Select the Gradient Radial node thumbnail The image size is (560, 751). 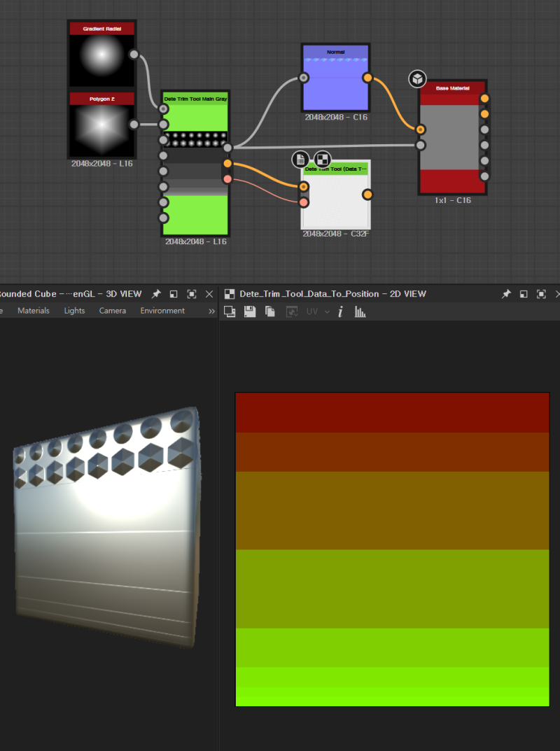coord(100,59)
